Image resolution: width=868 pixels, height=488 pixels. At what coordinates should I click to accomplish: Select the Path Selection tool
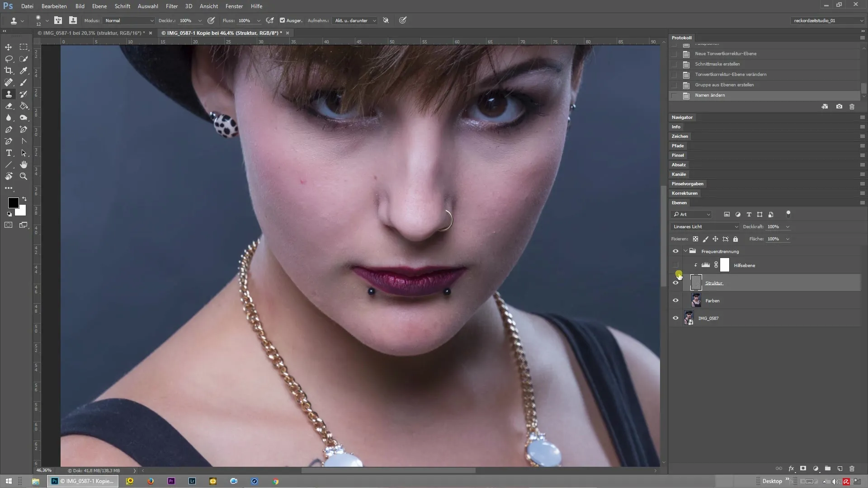click(x=24, y=153)
